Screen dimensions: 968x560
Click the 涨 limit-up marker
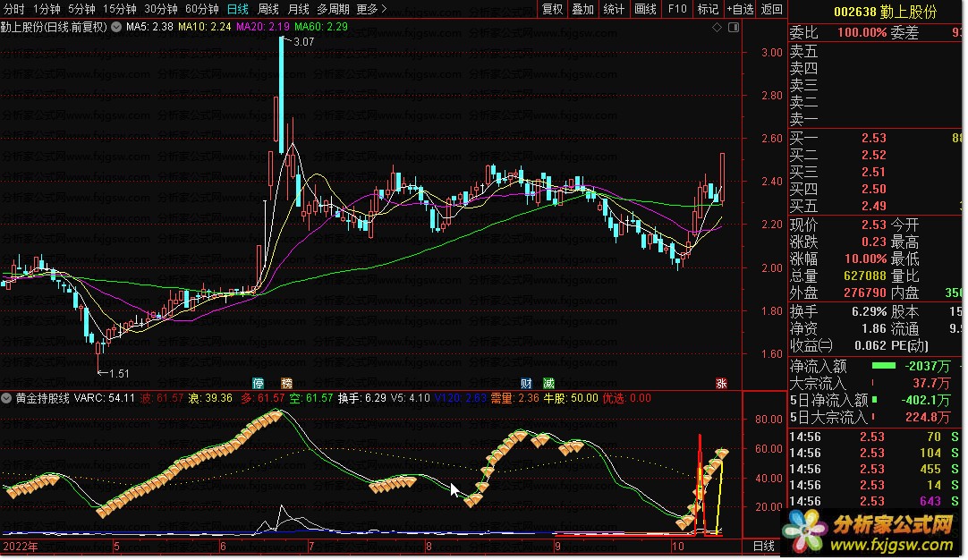(721, 384)
